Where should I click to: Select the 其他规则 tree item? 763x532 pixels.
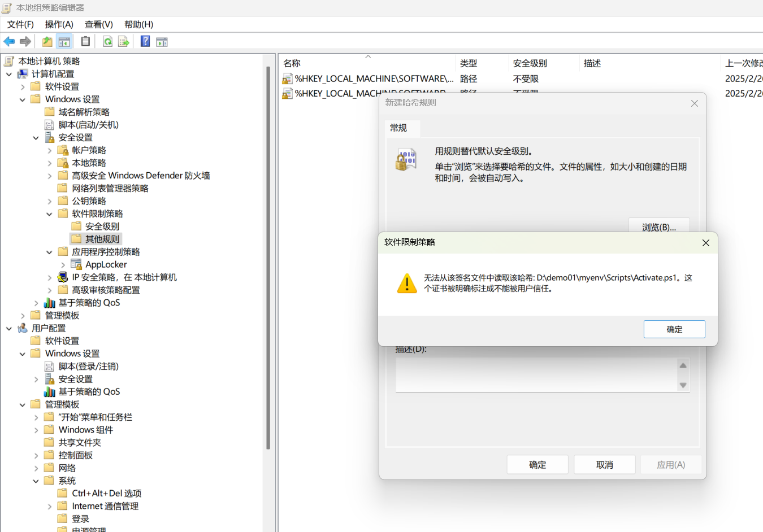pyautogui.click(x=96, y=239)
